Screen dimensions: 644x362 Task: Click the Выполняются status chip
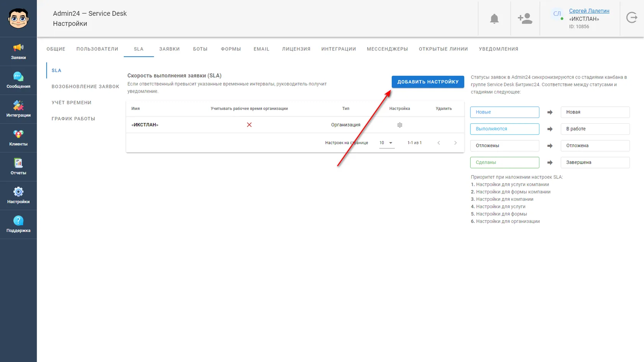[504, 129]
